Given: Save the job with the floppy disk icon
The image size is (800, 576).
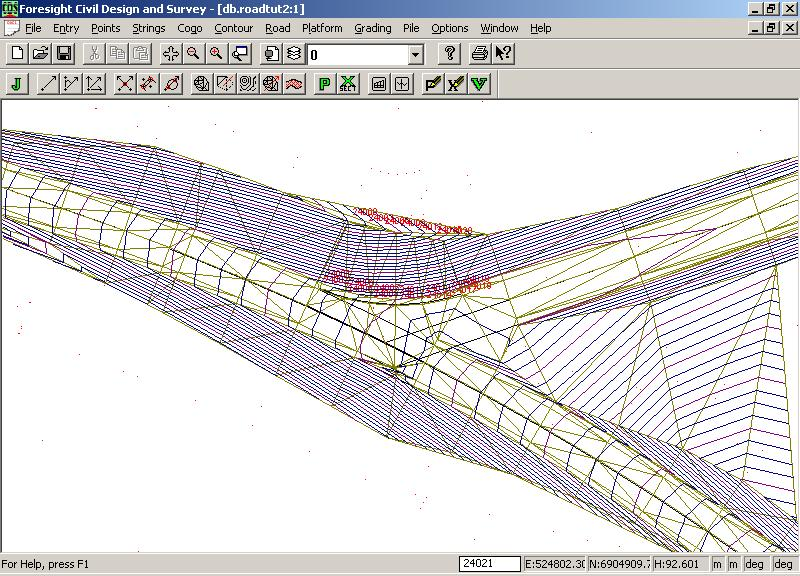Looking at the screenshot, I should pos(63,54).
